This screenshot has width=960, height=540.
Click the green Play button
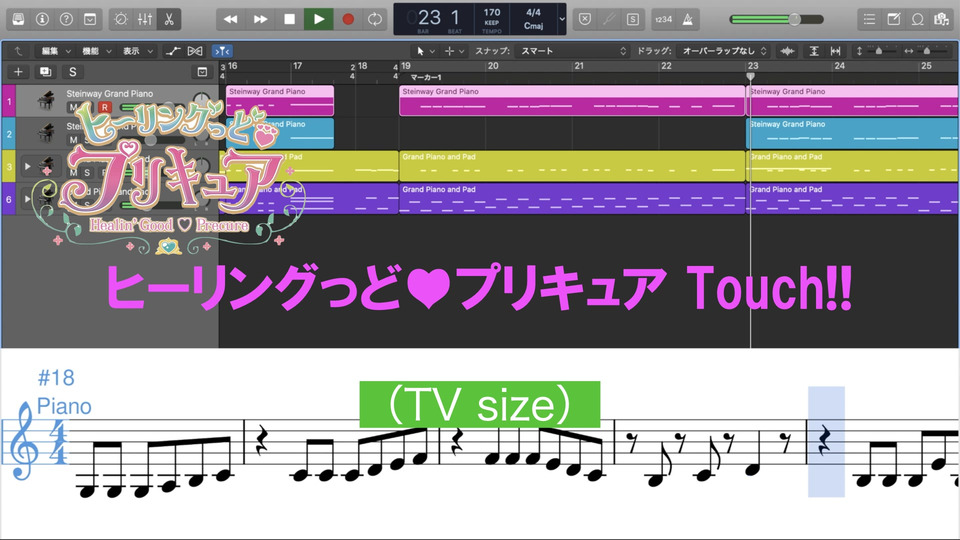click(x=319, y=20)
